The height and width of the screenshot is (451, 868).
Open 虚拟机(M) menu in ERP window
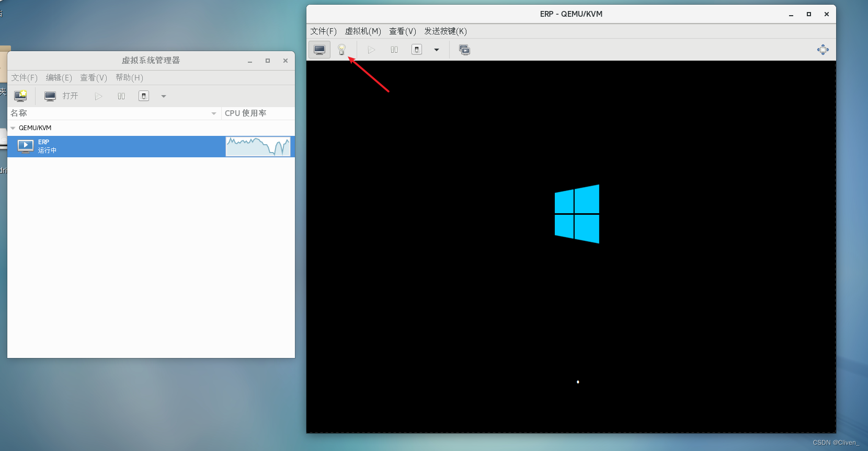coord(363,31)
